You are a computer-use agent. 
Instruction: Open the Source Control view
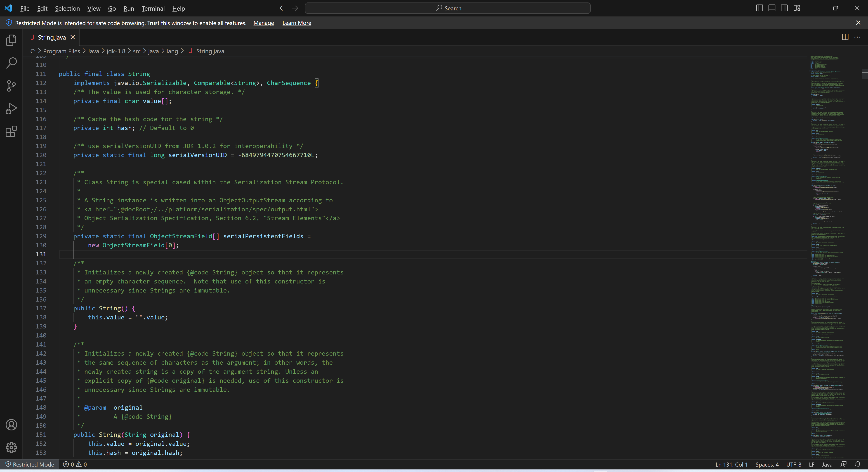11,86
